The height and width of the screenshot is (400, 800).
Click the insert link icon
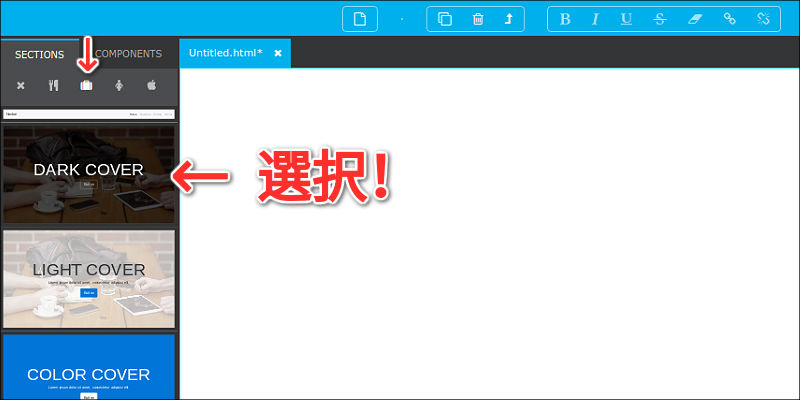coord(730,19)
